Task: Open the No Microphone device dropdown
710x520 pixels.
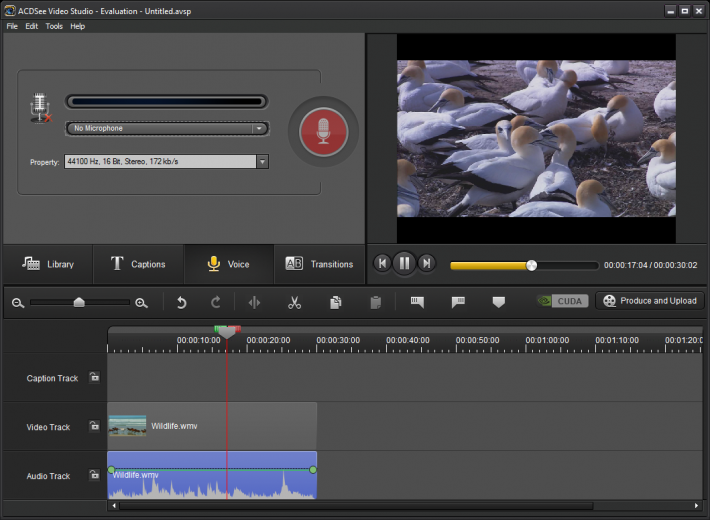Action: pos(167,129)
